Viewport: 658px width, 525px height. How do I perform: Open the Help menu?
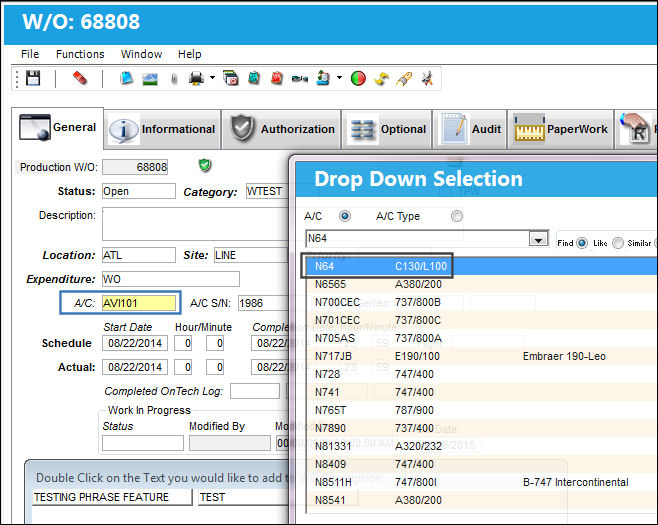pyautogui.click(x=190, y=54)
